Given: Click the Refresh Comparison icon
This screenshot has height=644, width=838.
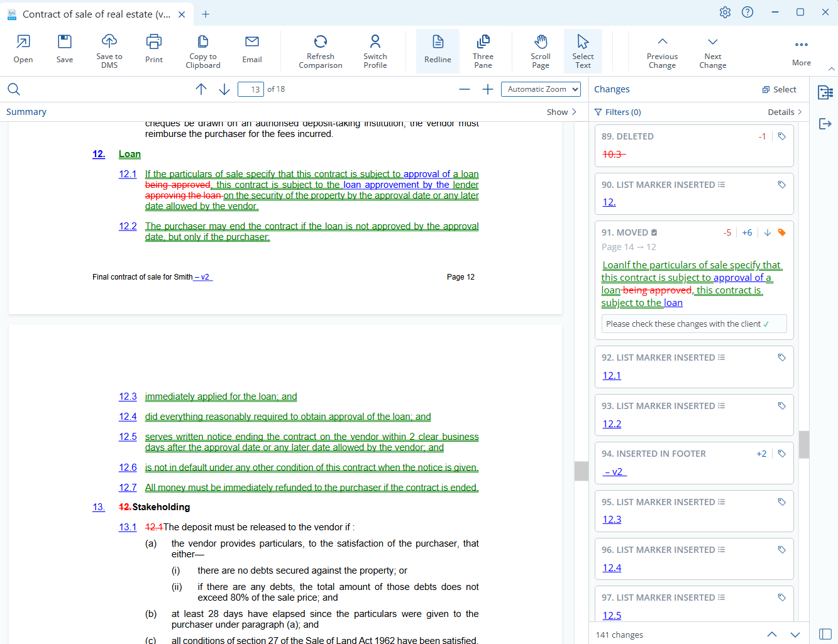Looking at the screenshot, I should 320,42.
